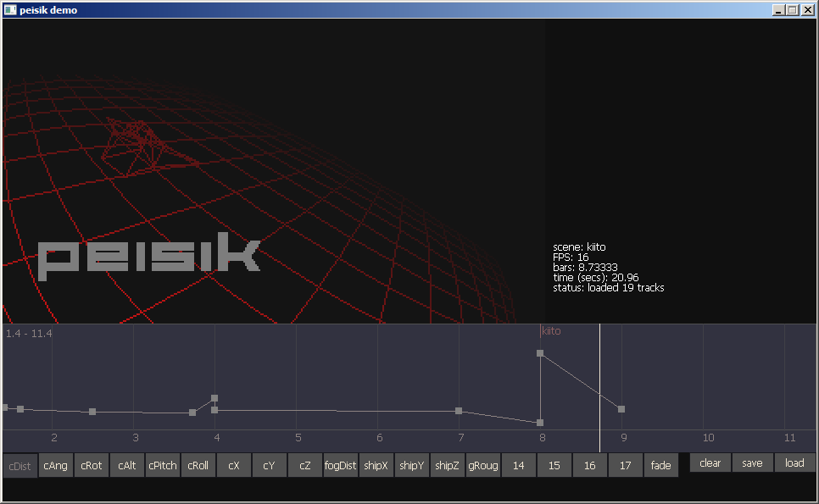Click bar number 6 on the timeline ruler

point(380,438)
